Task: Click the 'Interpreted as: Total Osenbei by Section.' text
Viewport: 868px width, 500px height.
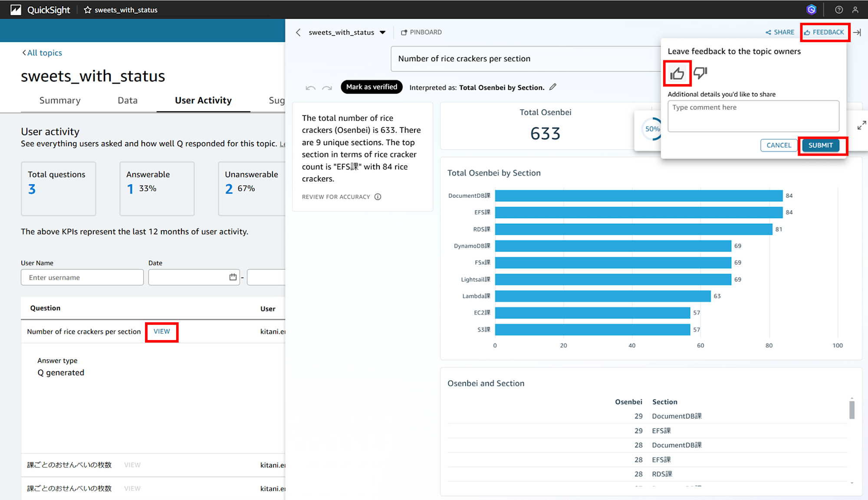Action: pos(477,88)
